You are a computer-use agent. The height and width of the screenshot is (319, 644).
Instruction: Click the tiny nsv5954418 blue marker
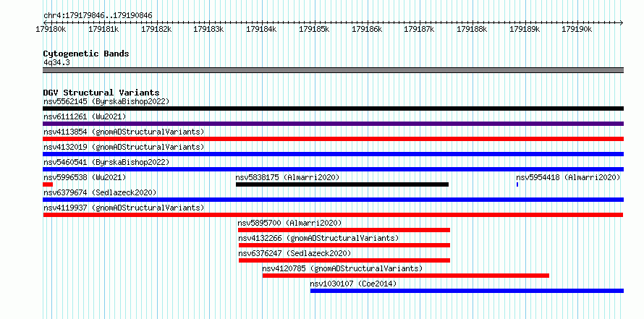[x=517, y=184]
